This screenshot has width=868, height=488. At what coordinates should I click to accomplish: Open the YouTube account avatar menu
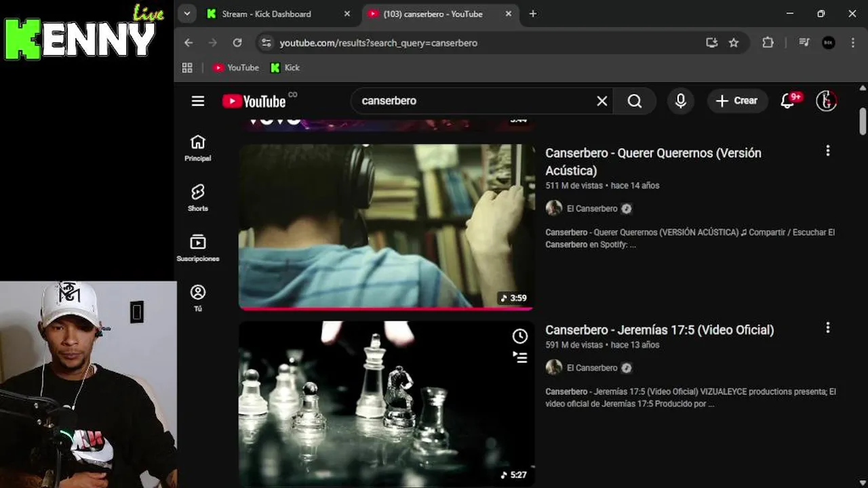click(x=826, y=101)
